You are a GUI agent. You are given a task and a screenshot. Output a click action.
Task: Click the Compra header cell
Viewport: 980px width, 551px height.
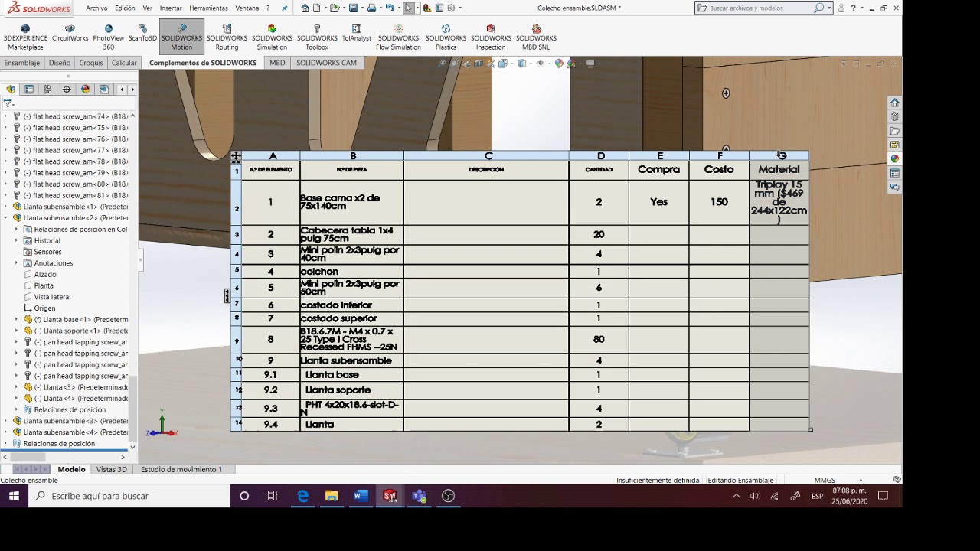coord(658,170)
